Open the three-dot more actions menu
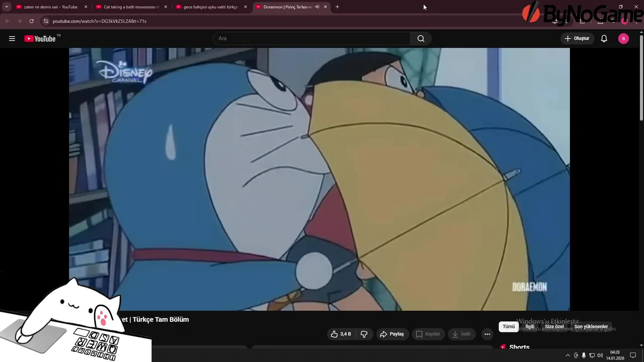Image resolution: width=644 pixels, height=362 pixels. point(487,334)
